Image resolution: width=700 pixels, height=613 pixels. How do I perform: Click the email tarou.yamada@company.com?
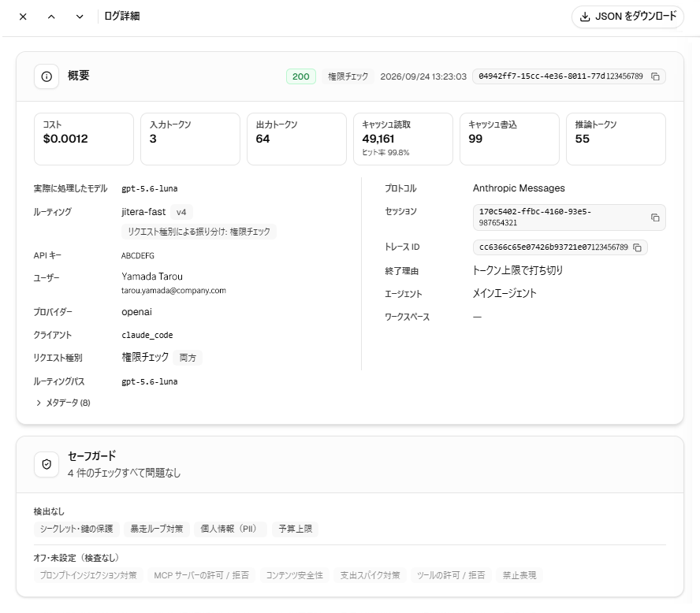pos(173,291)
